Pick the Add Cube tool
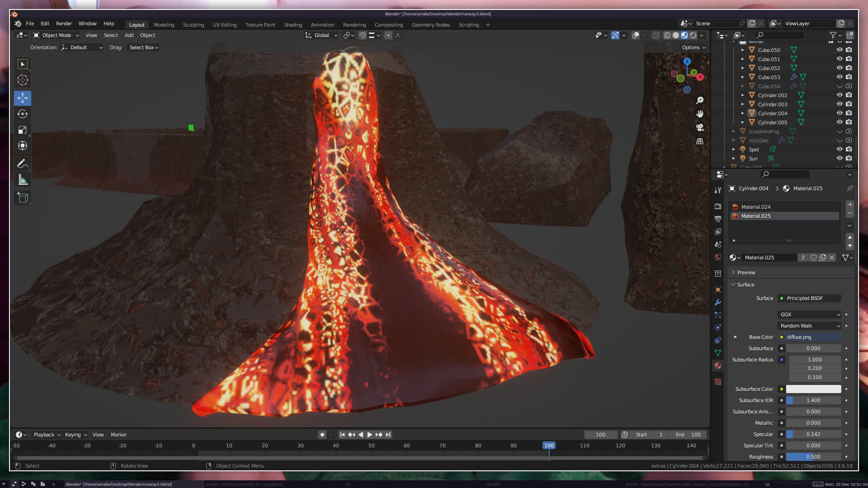868x488 pixels. (23, 198)
